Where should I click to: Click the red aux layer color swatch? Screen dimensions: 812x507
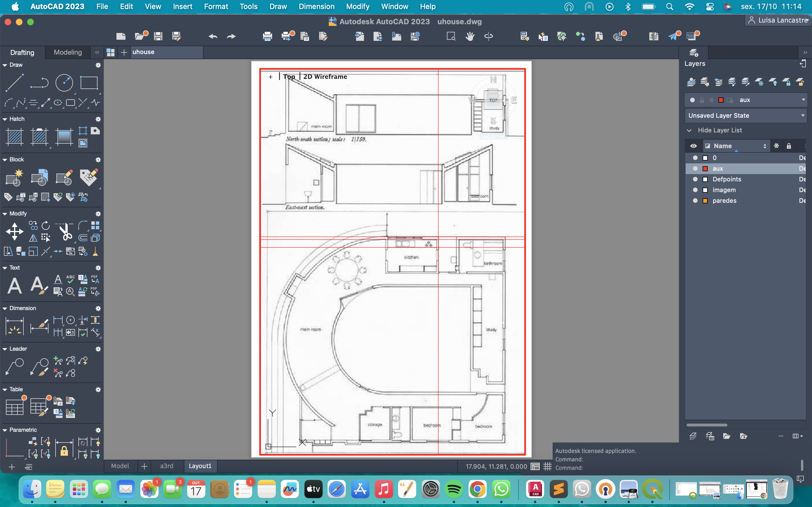[x=705, y=169]
